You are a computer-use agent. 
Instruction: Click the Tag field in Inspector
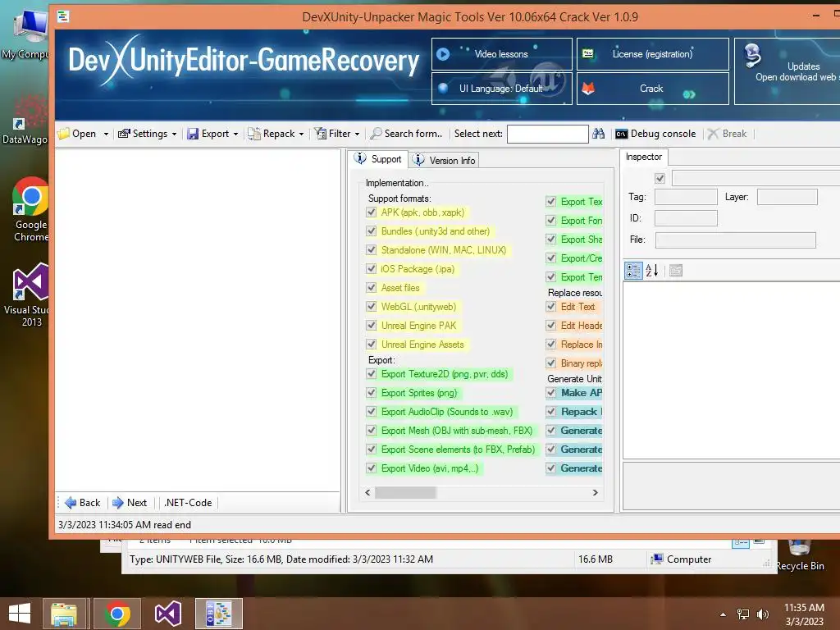(x=686, y=197)
